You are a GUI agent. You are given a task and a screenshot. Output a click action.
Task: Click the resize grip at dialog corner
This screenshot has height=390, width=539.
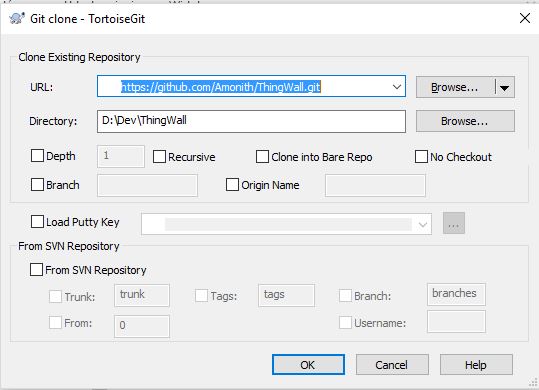click(x=533, y=382)
